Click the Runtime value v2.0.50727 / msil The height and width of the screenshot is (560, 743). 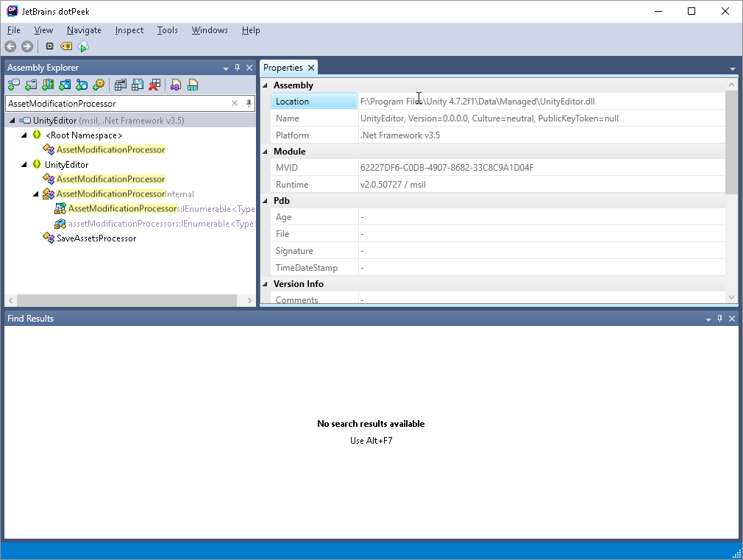[393, 185]
